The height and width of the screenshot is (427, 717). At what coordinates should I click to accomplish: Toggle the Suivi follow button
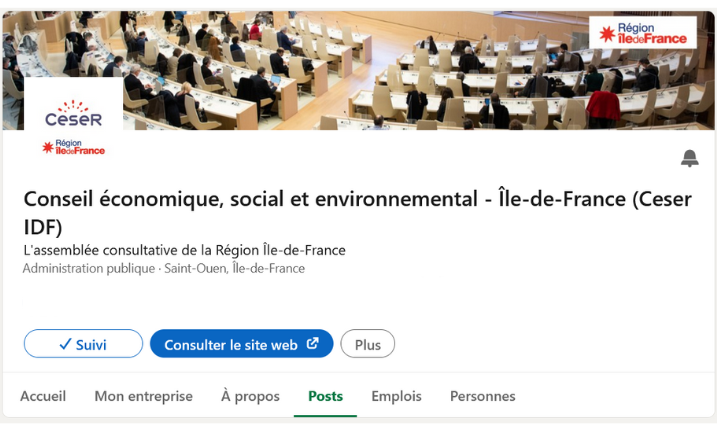coord(83,344)
